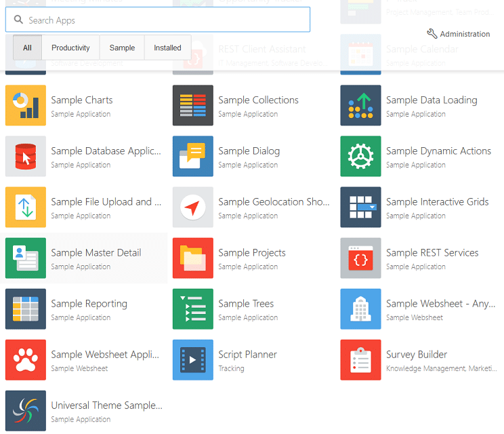Open the Script Planner film icon

pyautogui.click(x=193, y=359)
